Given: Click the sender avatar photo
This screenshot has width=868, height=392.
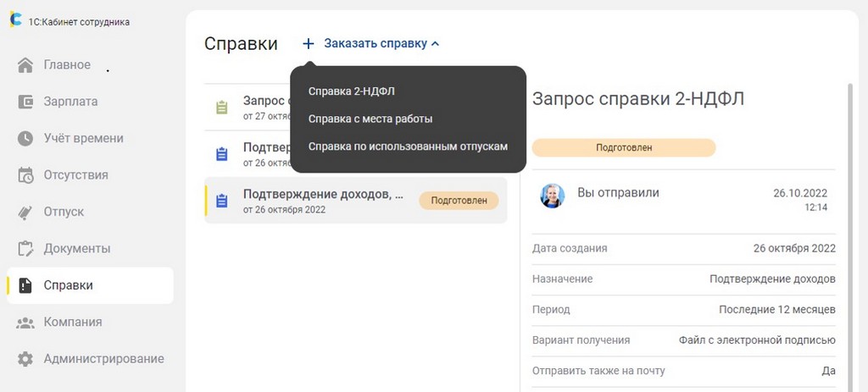Looking at the screenshot, I should (553, 196).
